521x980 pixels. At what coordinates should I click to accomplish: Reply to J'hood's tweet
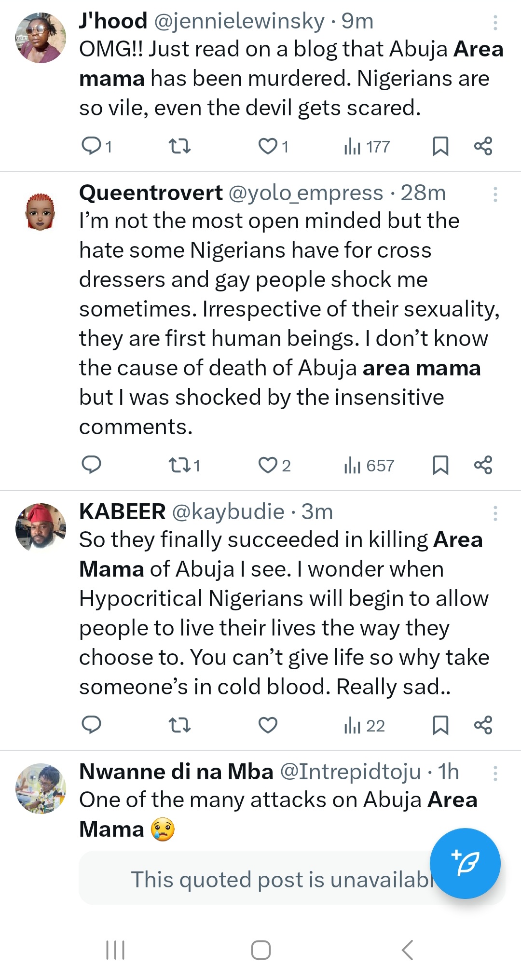click(x=91, y=146)
